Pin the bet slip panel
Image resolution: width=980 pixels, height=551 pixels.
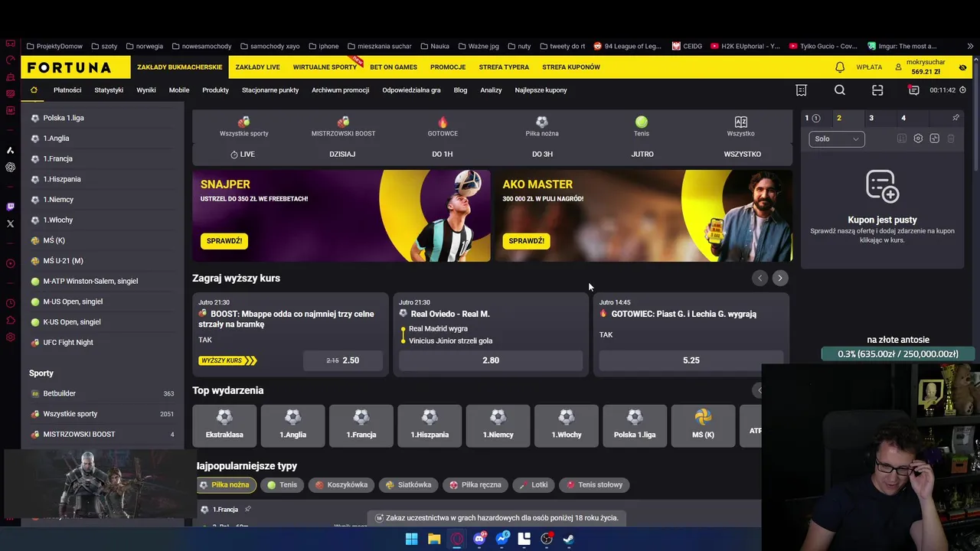coord(955,118)
